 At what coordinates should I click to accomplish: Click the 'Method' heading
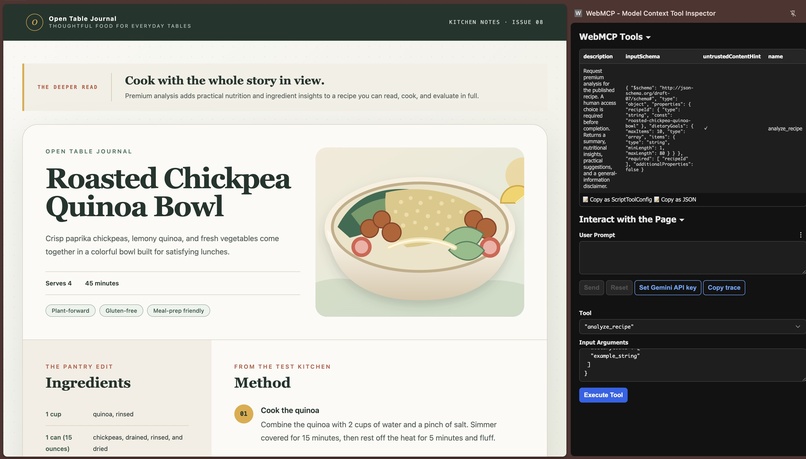[x=262, y=382]
